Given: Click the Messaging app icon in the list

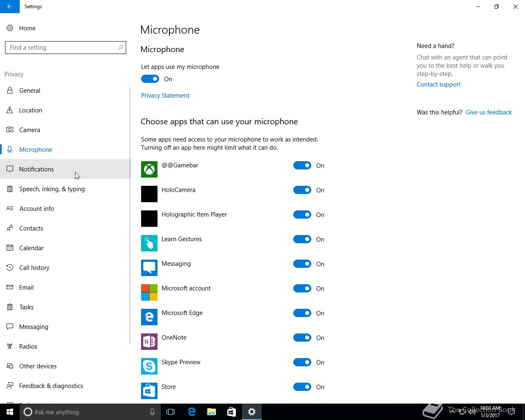Looking at the screenshot, I should pyautogui.click(x=149, y=268).
